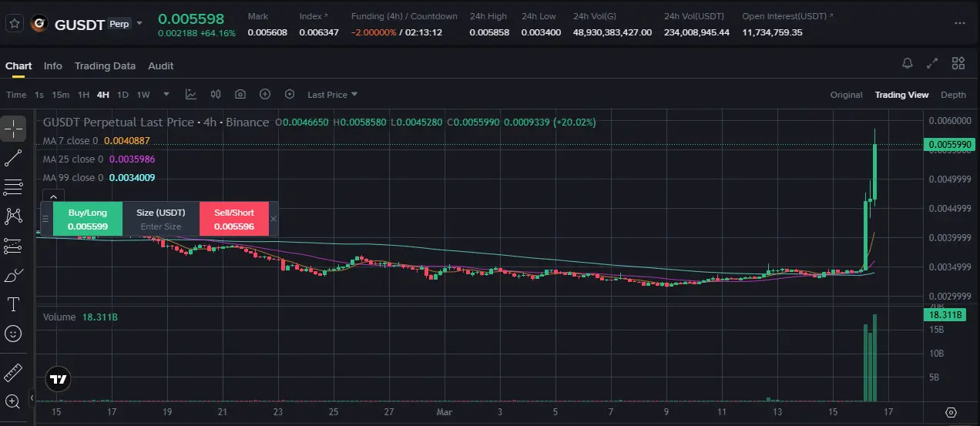Open the candlestick chart style icon
Screen dimensions: 980x426
point(216,94)
